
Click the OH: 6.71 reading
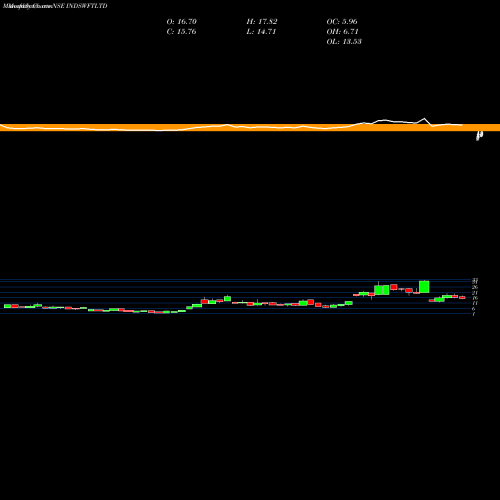tap(342, 32)
